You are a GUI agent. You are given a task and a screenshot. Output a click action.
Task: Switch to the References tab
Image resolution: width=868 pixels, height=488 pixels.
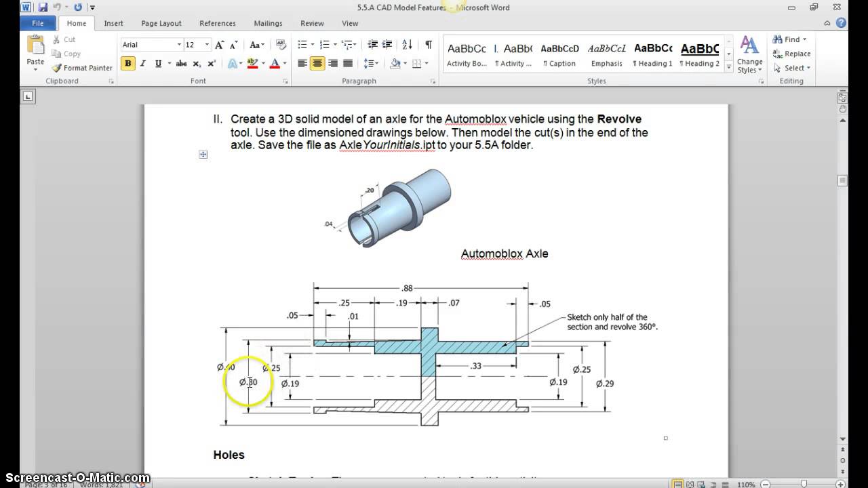pyautogui.click(x=218, y=23)
